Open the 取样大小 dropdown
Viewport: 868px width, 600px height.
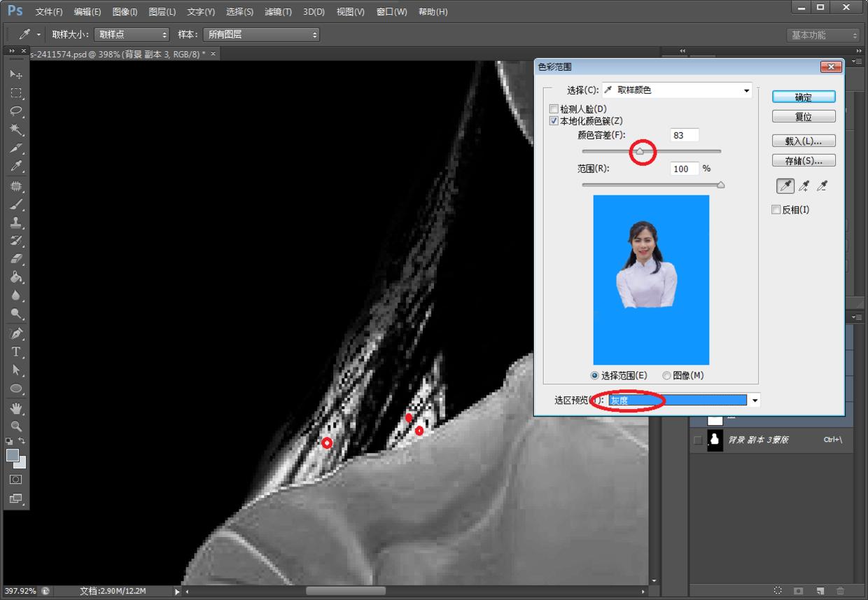click(132, 34)
